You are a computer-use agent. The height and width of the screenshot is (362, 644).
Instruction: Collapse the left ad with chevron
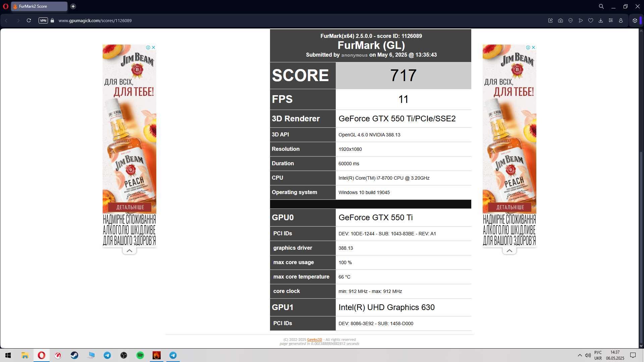[129, 251]
